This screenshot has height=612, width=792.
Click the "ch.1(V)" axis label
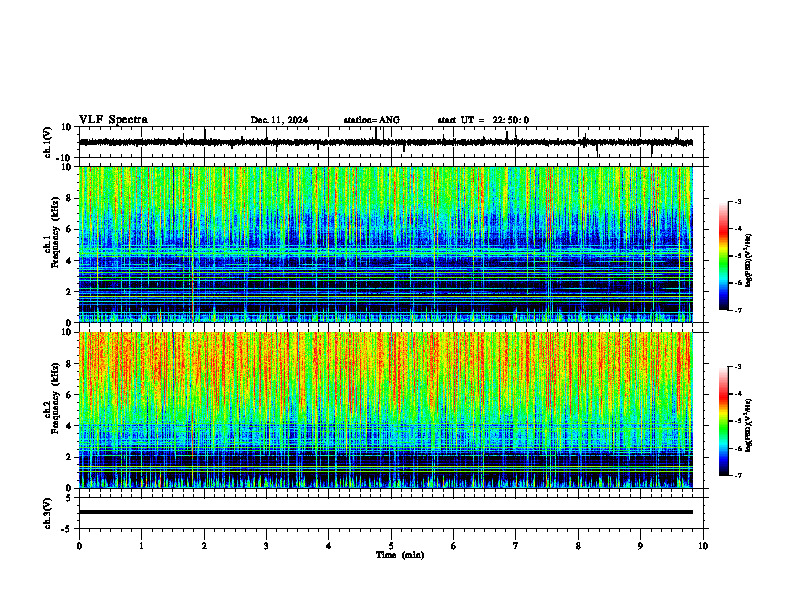[x=48, y=142]
